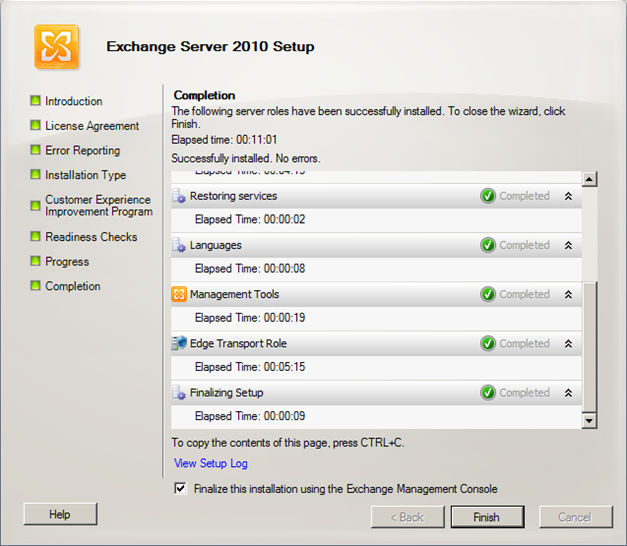Click the results list scrollbar thumb

pyautogui.click(x=589, y=346)
